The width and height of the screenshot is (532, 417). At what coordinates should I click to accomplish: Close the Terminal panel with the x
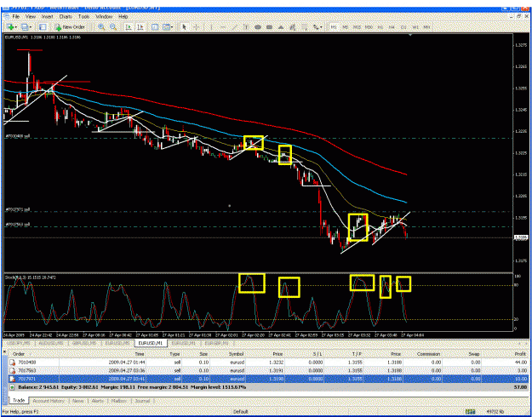5,351
